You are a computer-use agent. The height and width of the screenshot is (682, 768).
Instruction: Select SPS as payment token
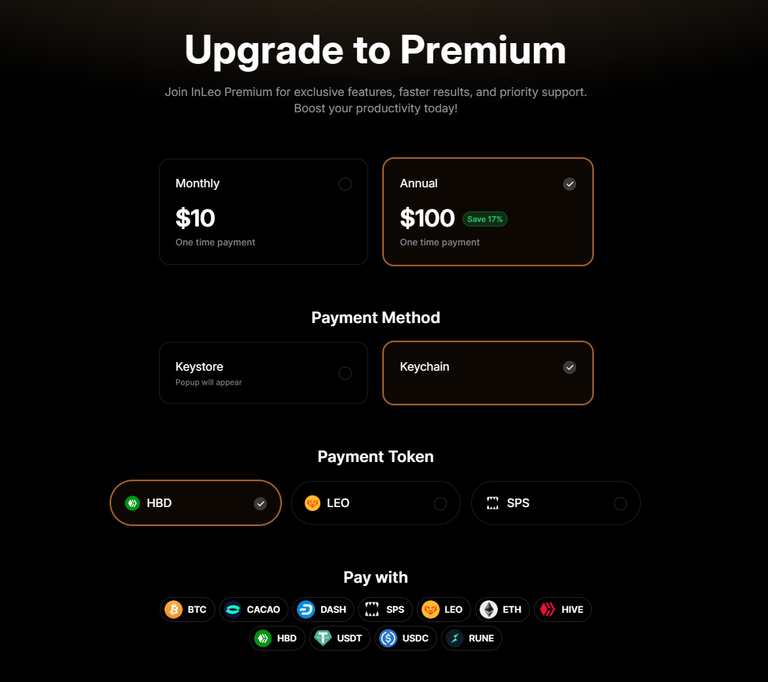click(556, 503)
